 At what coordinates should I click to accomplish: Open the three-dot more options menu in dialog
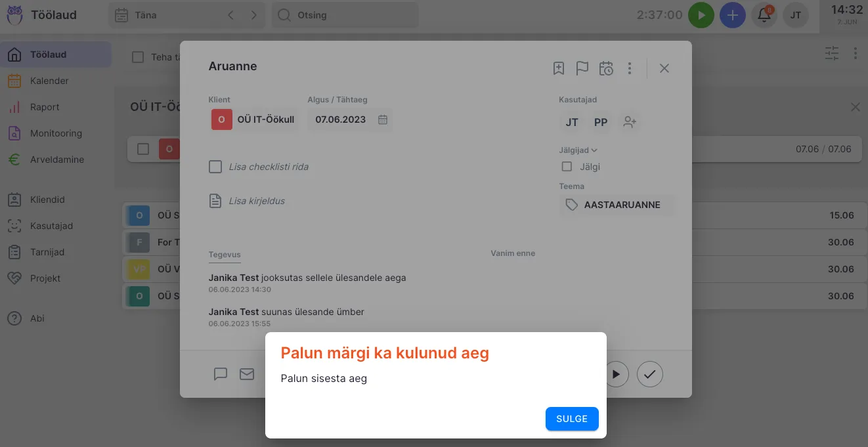[630, 68]
